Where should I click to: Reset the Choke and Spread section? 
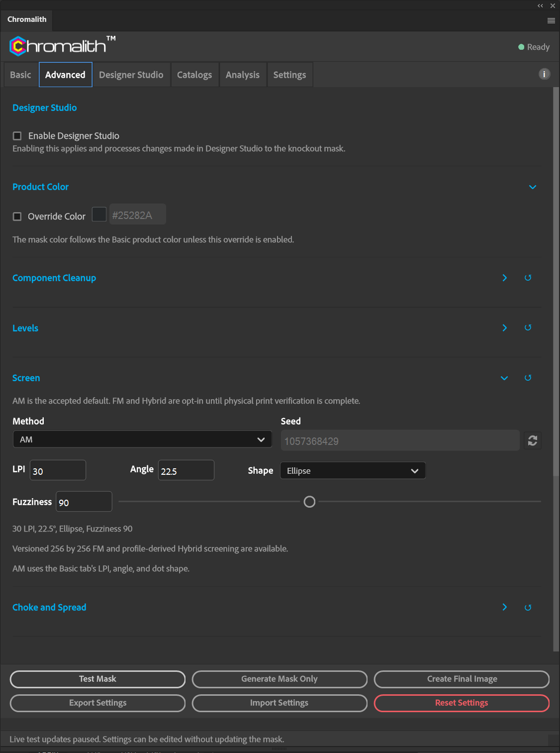coord(528,607)
